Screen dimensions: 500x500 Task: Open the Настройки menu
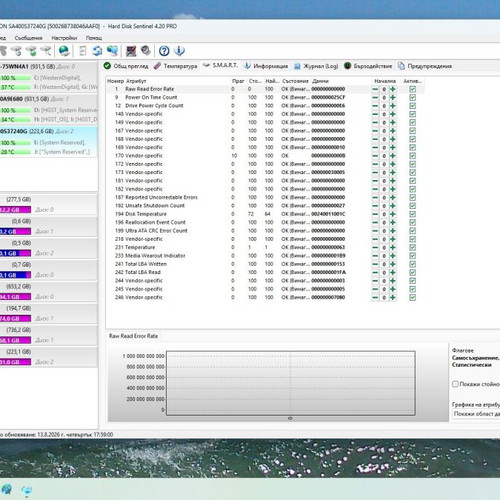point(64,38)
